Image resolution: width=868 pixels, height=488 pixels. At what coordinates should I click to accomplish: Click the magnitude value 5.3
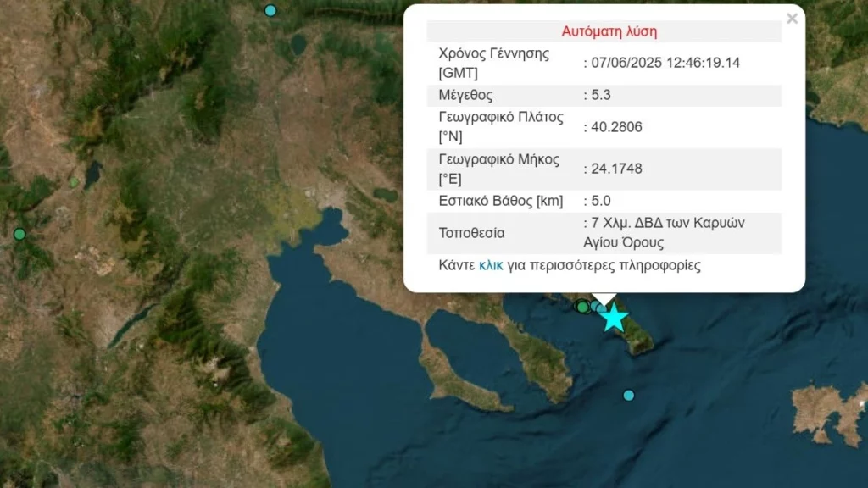pos(601,95)
